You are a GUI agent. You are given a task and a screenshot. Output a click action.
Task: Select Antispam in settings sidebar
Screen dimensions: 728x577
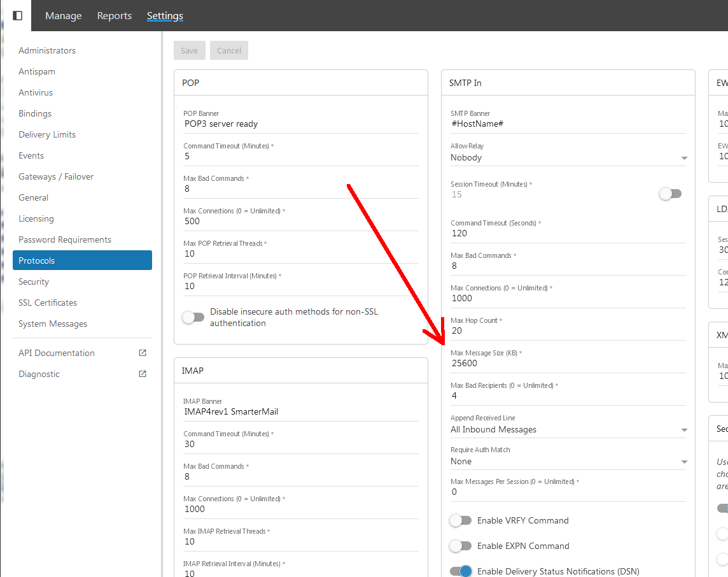pyautogui.click(x=37, y=71)
